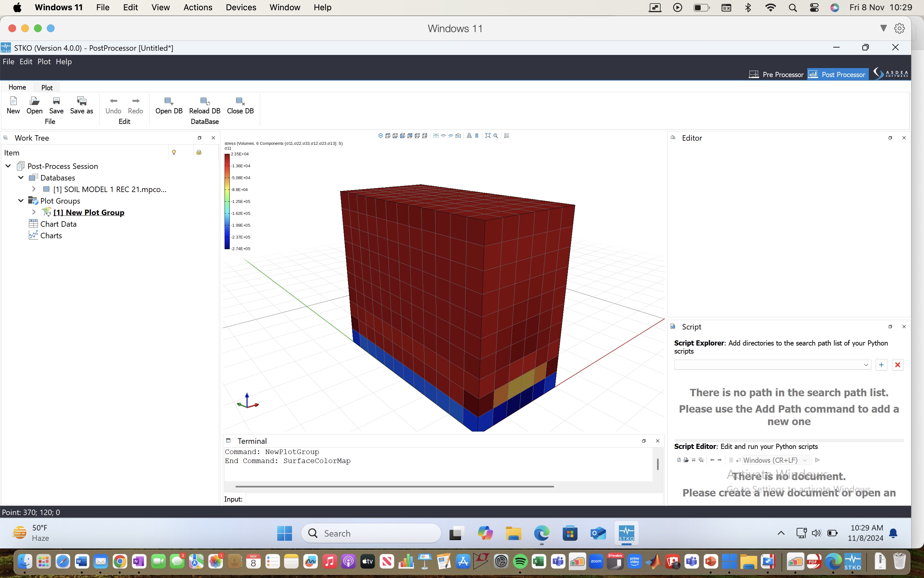Screen dimensions: 924x578
Task: Take a viewport screenshot with the camera icon
Action: pyautogui.click(x=458, y=136)
